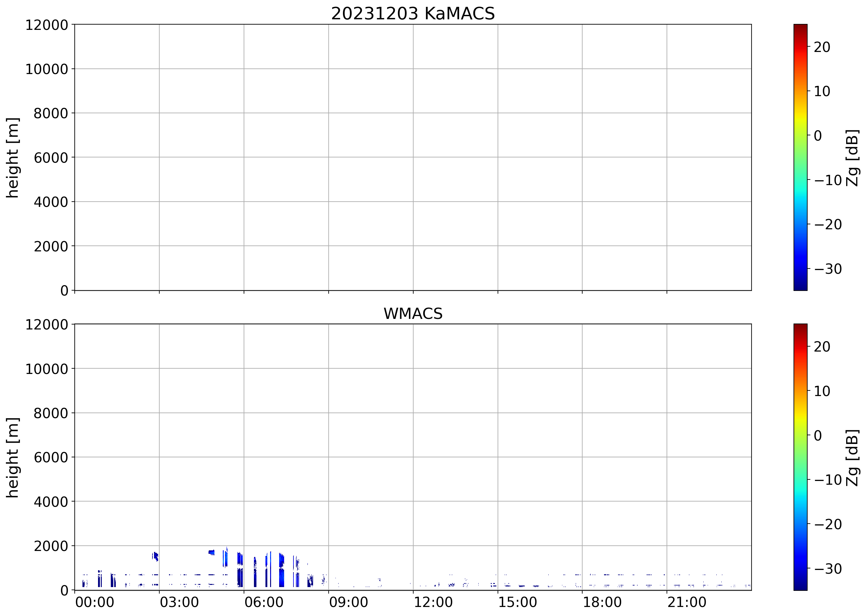The width and height of the screenshot is (867, 616).
Task: Click the WMACS subplot title
Action: click(413, 314)
